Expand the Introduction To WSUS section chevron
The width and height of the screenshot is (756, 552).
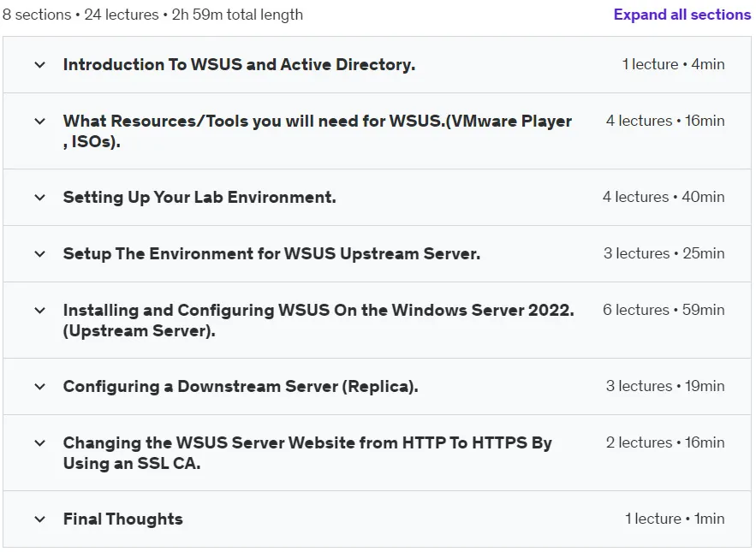coord(40,64)
